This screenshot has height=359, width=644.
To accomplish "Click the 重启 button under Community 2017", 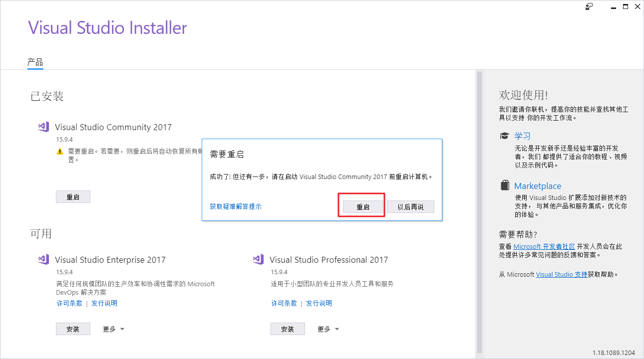I will (x=73, y=197).
